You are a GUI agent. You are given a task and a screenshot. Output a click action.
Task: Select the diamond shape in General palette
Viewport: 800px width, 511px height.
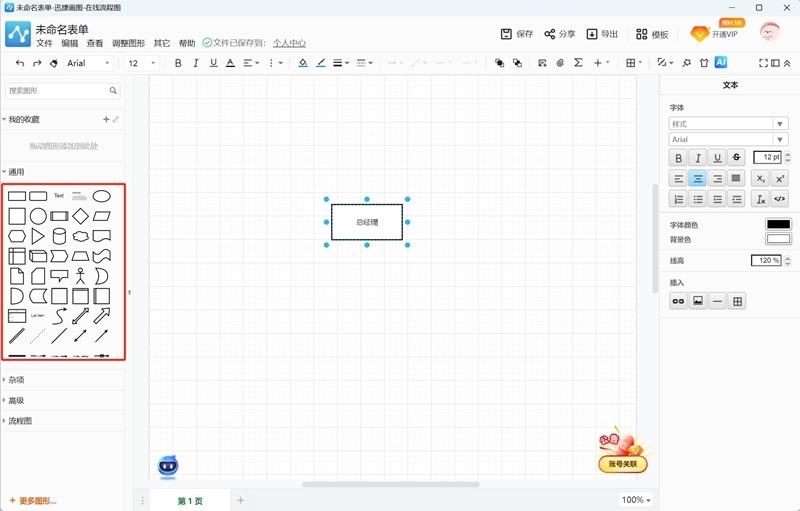81,216
